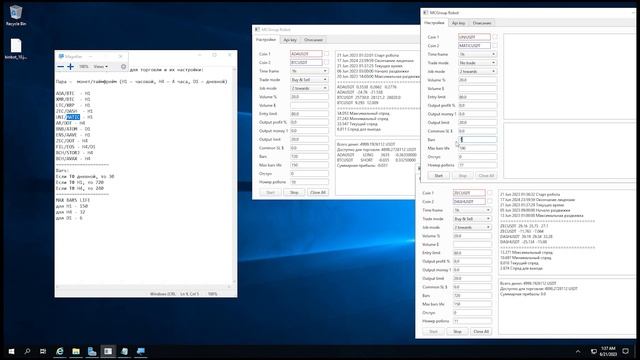Viewport: 640px width, 360px height.
Task: Click Stop button in ZECUSDT robot window
Action: pyautogui.click(x=457, y=331)
